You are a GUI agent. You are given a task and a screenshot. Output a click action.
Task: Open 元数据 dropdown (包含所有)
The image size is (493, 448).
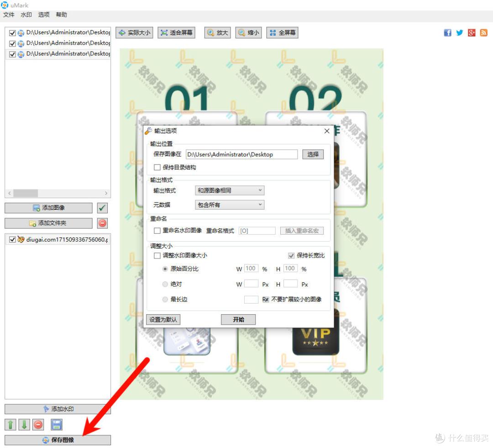(x=230, y=205)
